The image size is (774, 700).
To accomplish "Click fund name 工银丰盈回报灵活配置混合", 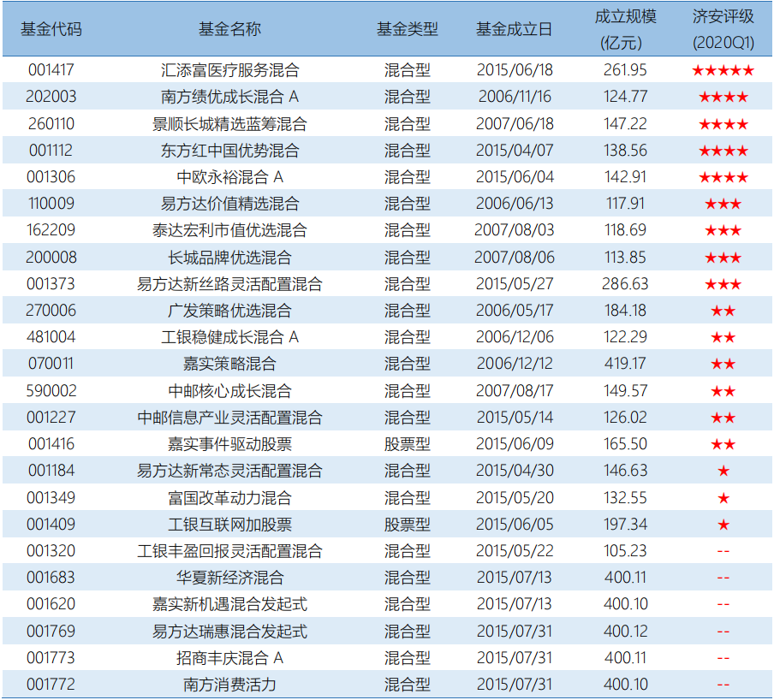I will pos(229,551).
